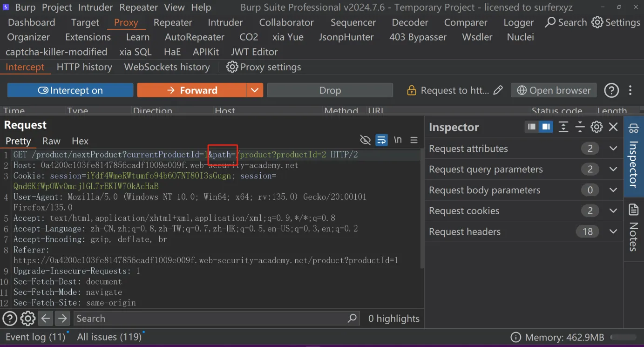The height and width of the screenshot is (347, 644).
Task: Switch Inspector to right-docked layout
Action: click(x=546, y=127)
